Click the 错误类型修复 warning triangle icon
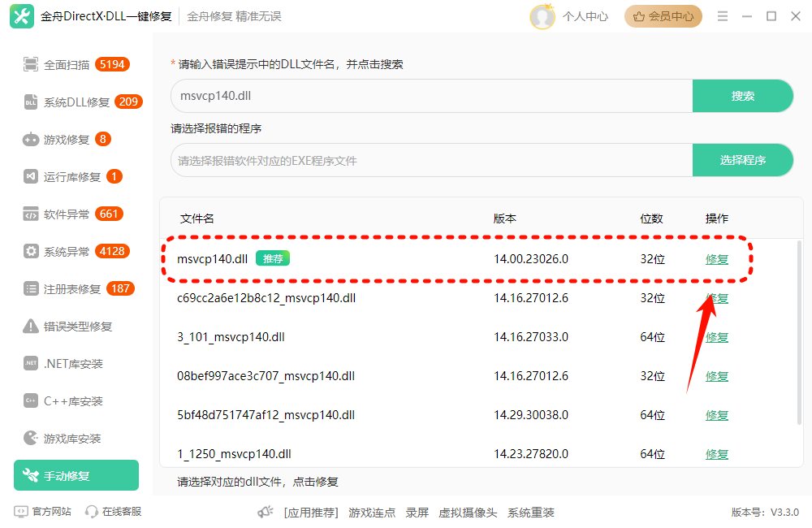Image resolution: width=812 pixels, height=528 pixels. pyautogui.click(x=31, y=326)
